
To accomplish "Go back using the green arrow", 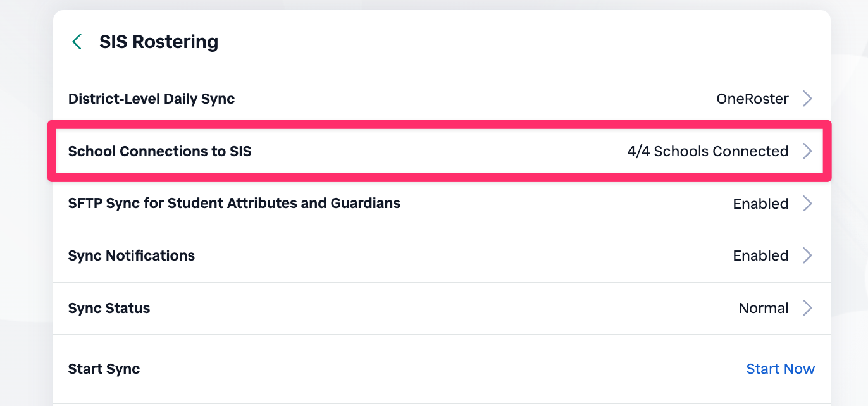I will click(77, 42).
